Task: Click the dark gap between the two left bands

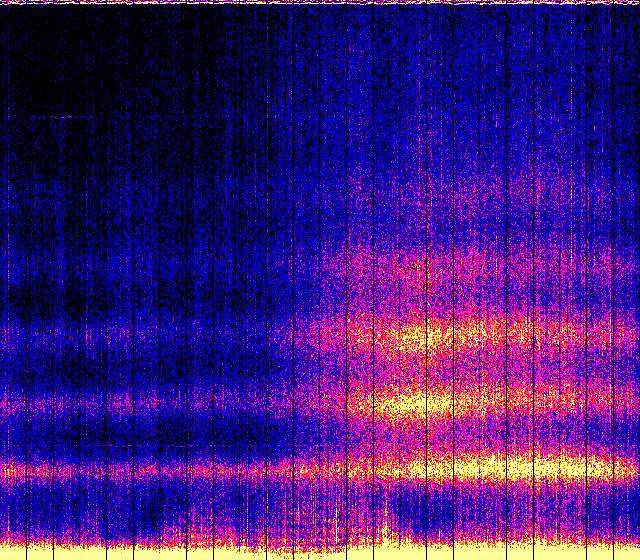Action: tap(100, 435)
